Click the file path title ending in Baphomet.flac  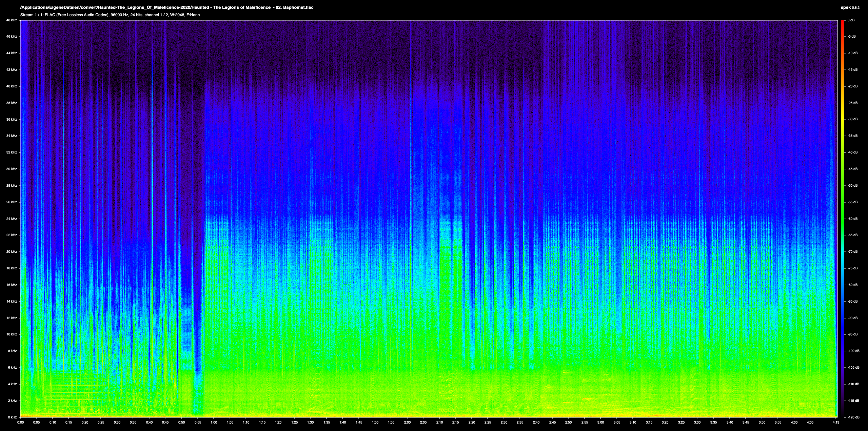[167, 7]
